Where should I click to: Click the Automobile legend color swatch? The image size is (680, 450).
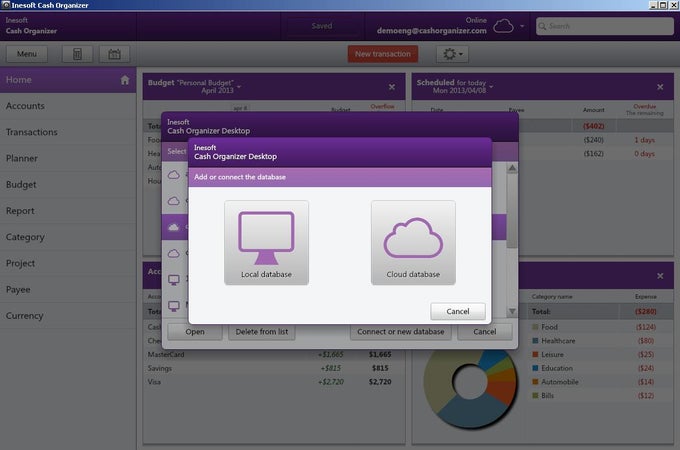[x=535, y=382]
